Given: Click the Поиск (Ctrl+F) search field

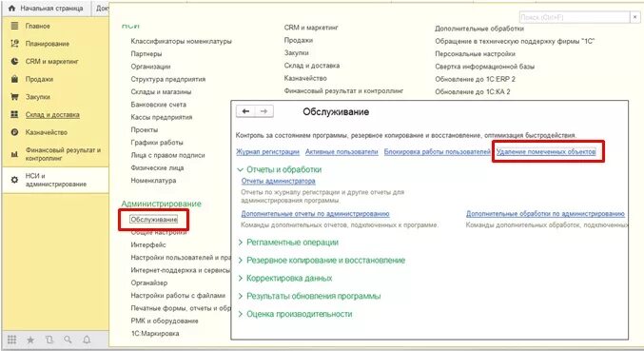Looking at the screenshot, I should coord(575,17).
